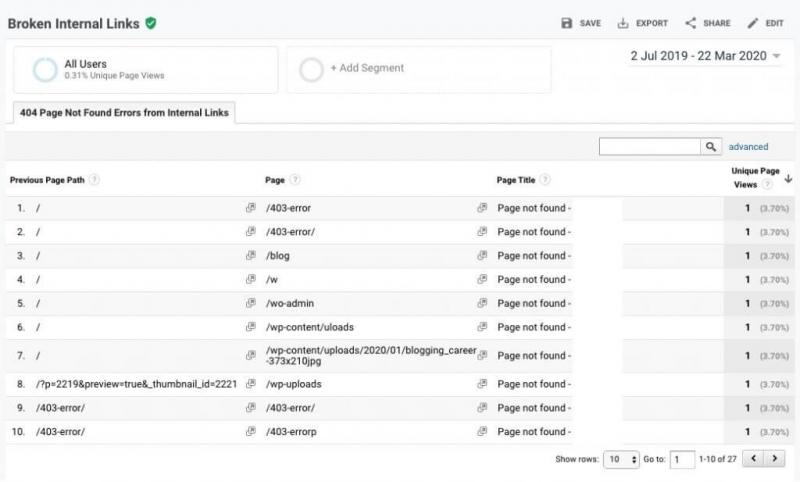Go to previous page of results
Screen dimensions: 800x482
click(x=755, y=459)
